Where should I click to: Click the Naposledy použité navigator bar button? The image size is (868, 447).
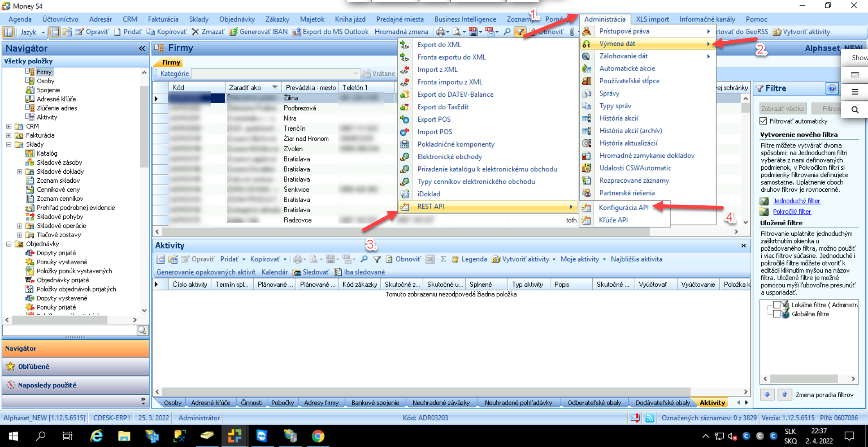(75, 385)
